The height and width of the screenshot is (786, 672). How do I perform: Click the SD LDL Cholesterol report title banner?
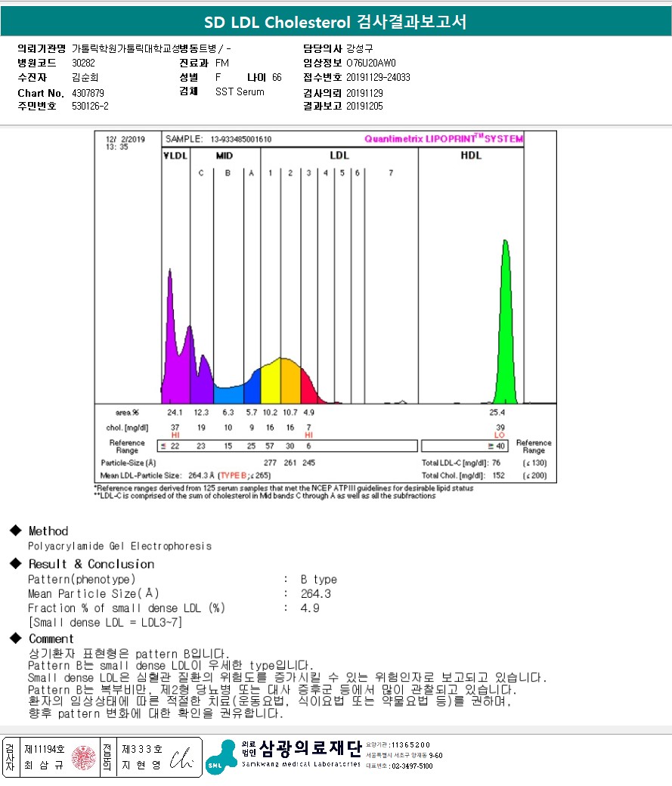(336, 22)
